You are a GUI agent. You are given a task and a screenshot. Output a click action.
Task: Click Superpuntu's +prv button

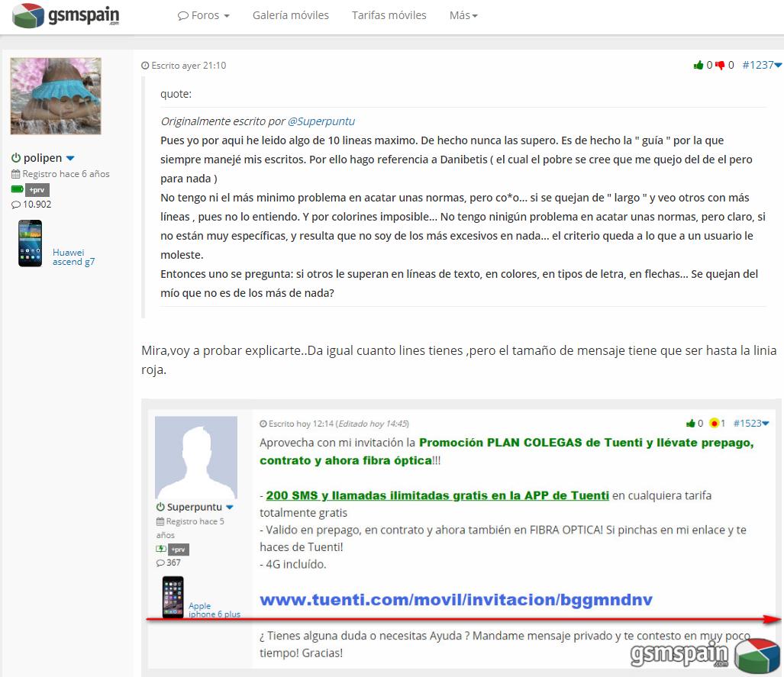pyautogui.click(x=179, y=550)
